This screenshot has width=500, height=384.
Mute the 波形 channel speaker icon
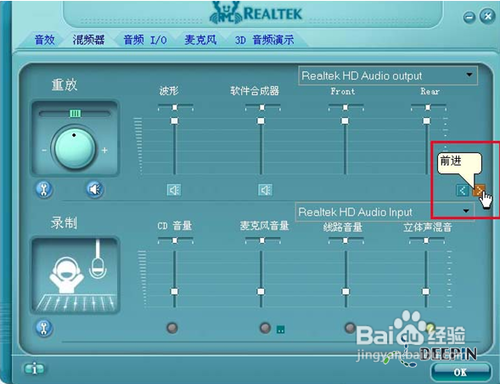(174, 190)
